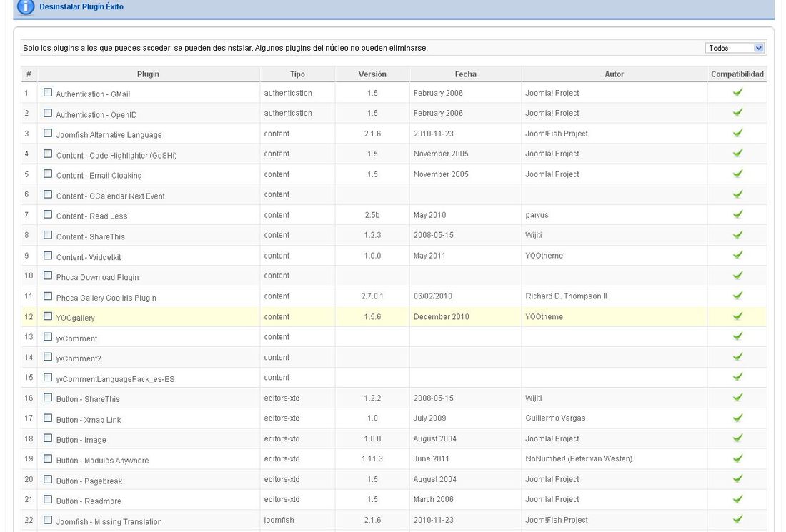Click compatibility checkmark for Button - ShareThis
This screenshot has width=786, height=532.
tap(737, 398)
